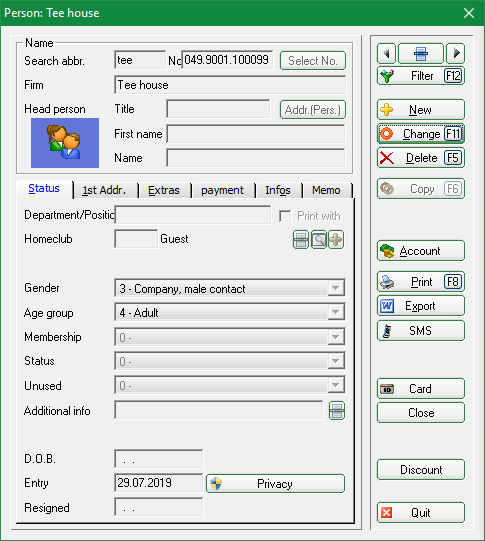
Task: Open the Homeclub list icon
Action: (x=301, y=239)
